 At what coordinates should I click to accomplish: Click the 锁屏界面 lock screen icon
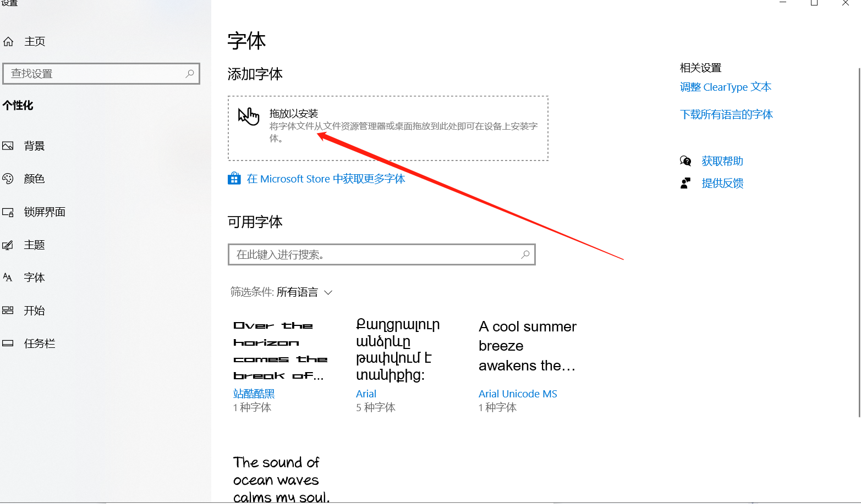pyautogui.click(x=8, y=212)
